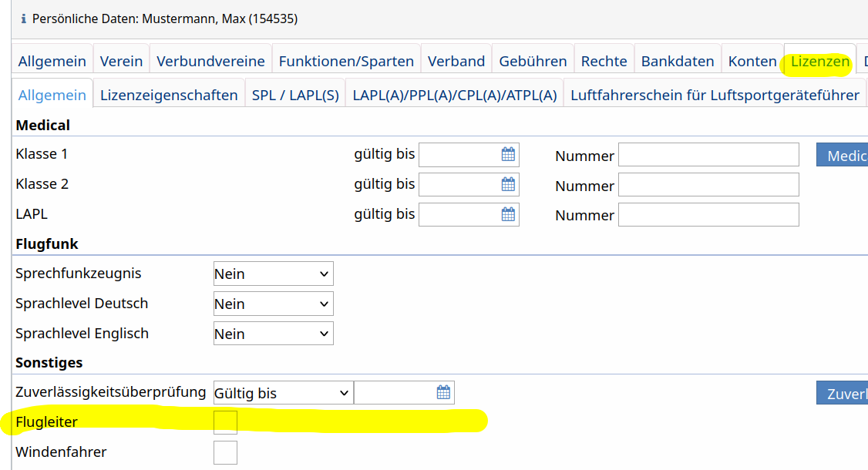868x470 pixels.
Task: Open calendar for Zuverlässigkeitsüberprüfung date
Action: pyautogui.click(x=443, y=393)
